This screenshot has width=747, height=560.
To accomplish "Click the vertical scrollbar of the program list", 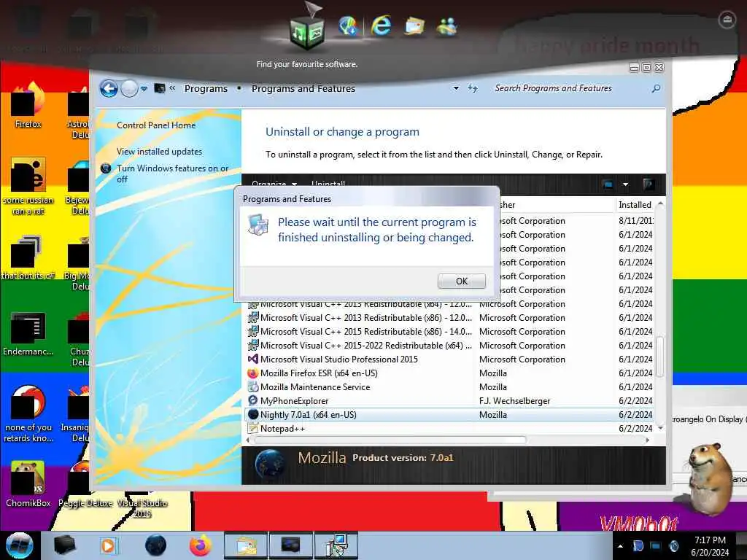I will point(659,357).
